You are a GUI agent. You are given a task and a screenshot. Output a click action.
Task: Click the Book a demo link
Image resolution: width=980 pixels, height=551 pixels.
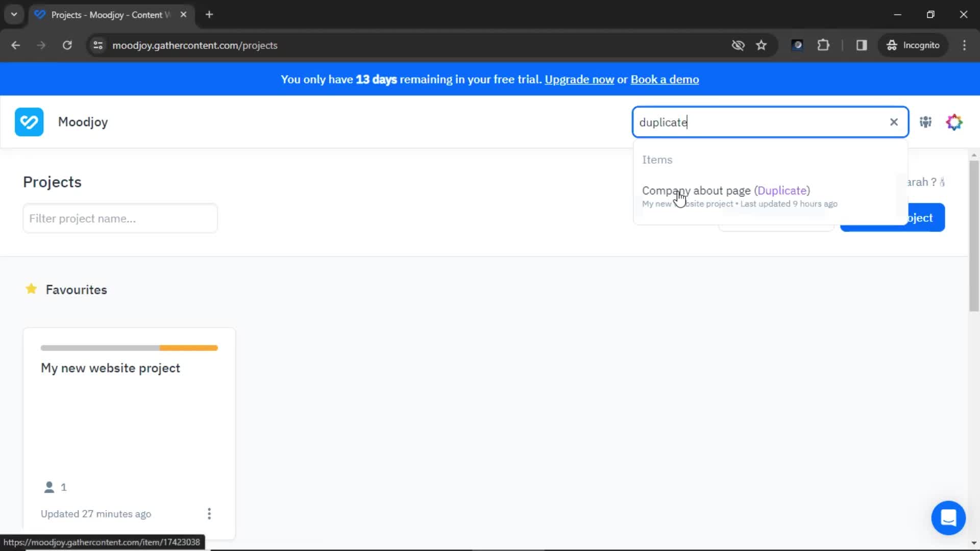coord(665,80)
